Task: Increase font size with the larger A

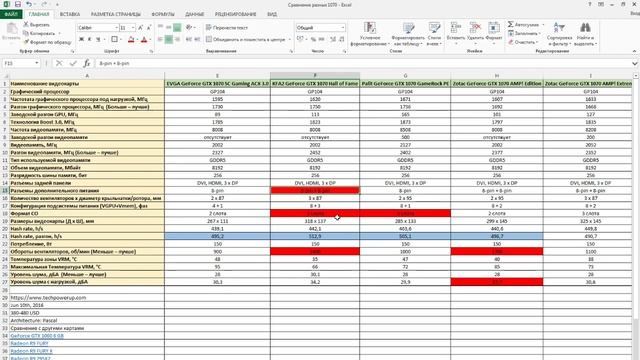Action: point(140,28)
